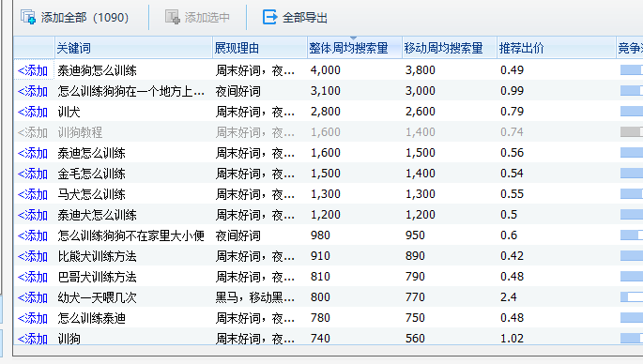Click search volume 4,000 cell
The width and height of the screenshot is (643, 364).
tap(326, 70)
